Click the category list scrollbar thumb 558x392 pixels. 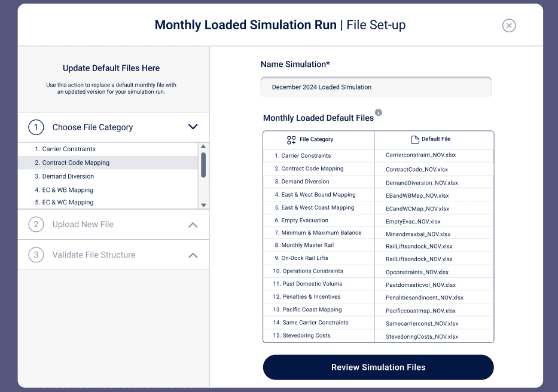pyautogui.click(x=203, y=165)
